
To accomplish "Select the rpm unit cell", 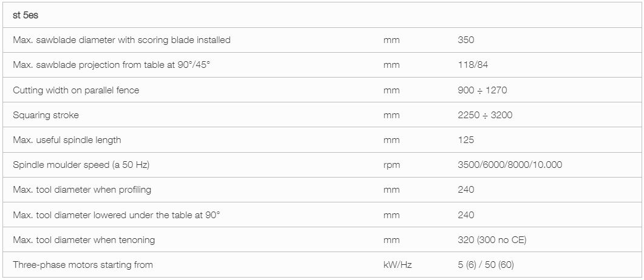I will coord(391,165).
